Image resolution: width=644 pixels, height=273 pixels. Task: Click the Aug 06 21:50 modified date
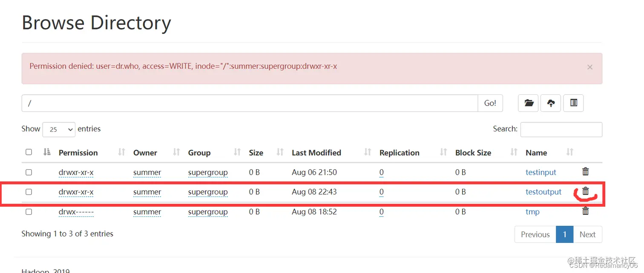tap(314, 172)
